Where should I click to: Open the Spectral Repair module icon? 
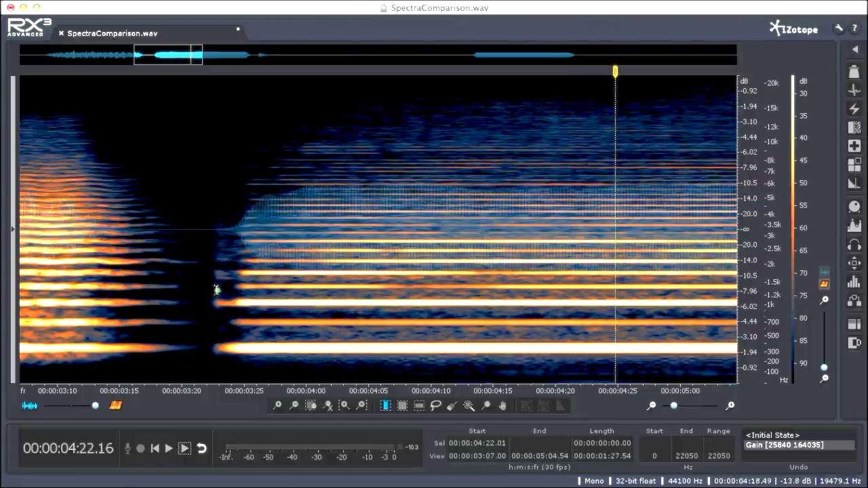(x=854, y=146)
